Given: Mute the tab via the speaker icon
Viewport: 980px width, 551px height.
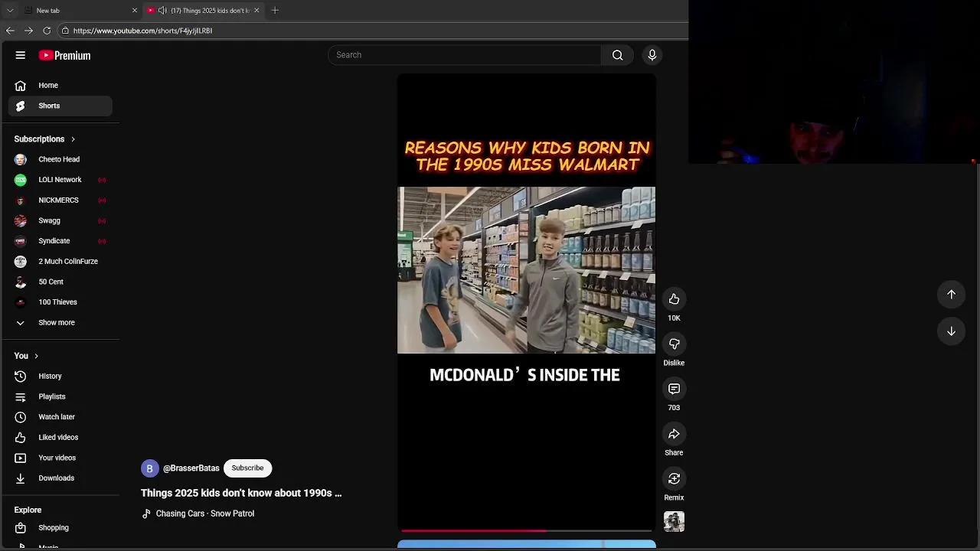Looking at the screenshot, I should pos(162,11).
